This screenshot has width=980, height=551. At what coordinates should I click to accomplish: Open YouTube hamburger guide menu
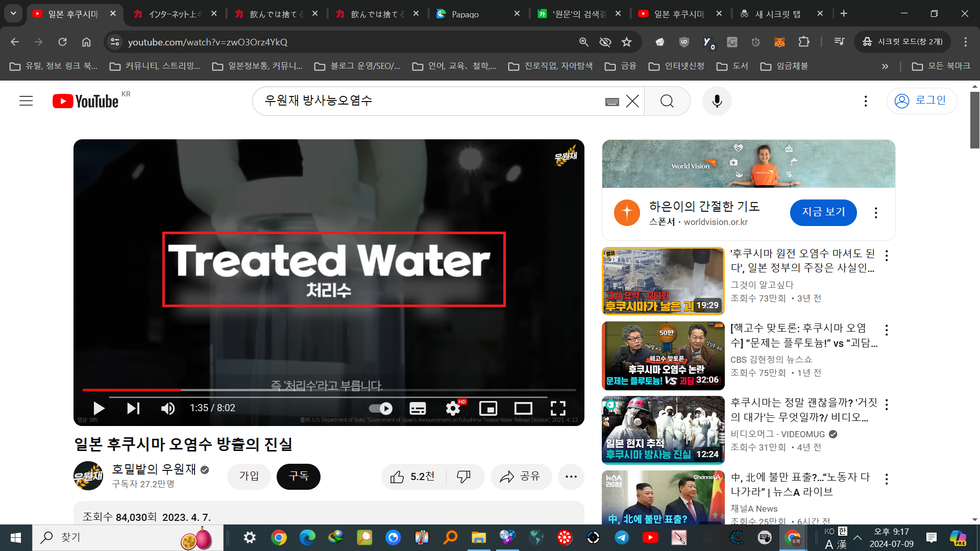(x=26, y=101)
